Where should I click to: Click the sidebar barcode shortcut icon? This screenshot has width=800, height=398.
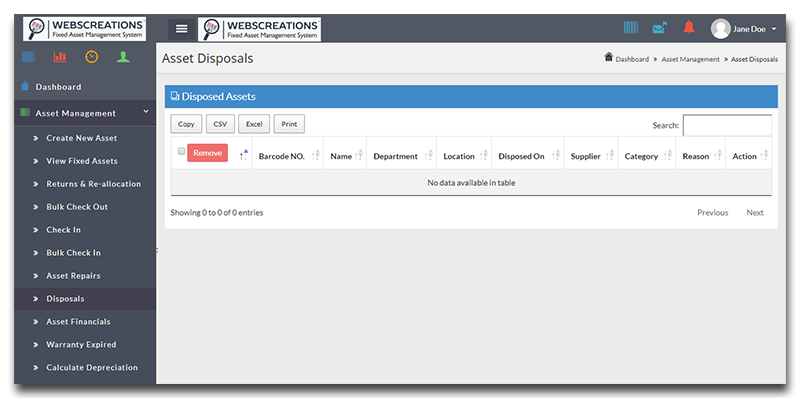[x=29, y=57]
